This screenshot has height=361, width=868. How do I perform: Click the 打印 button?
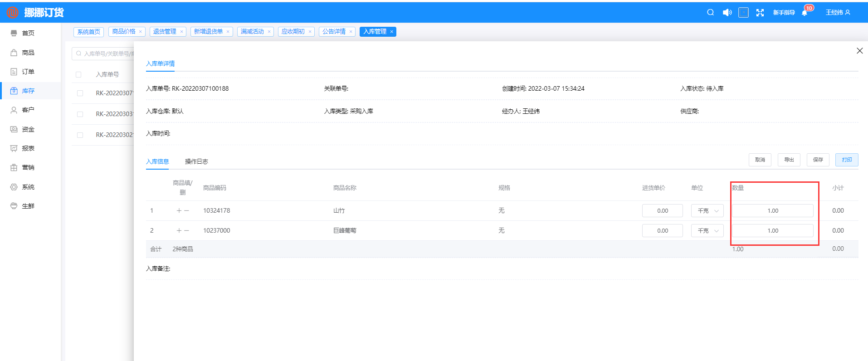846,160
